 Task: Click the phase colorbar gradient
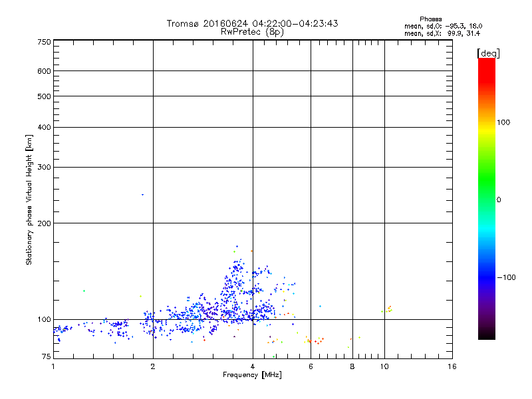[487, 198]
